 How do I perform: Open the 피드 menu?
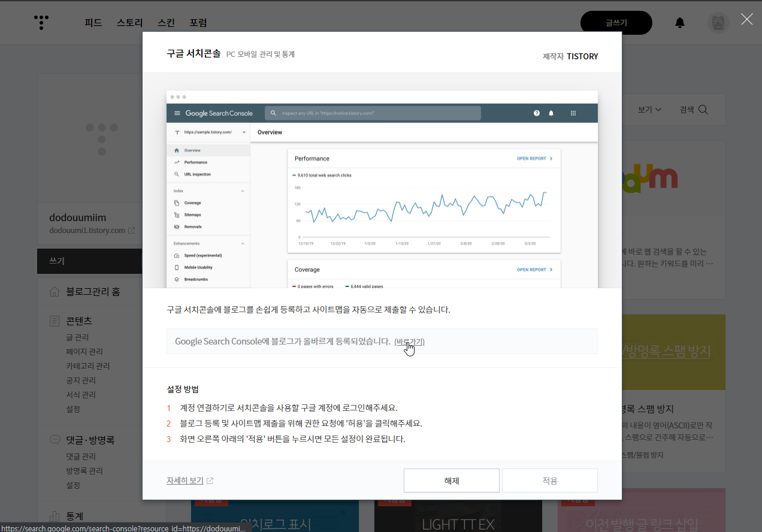pyautogui.click(x=93, y=23)
